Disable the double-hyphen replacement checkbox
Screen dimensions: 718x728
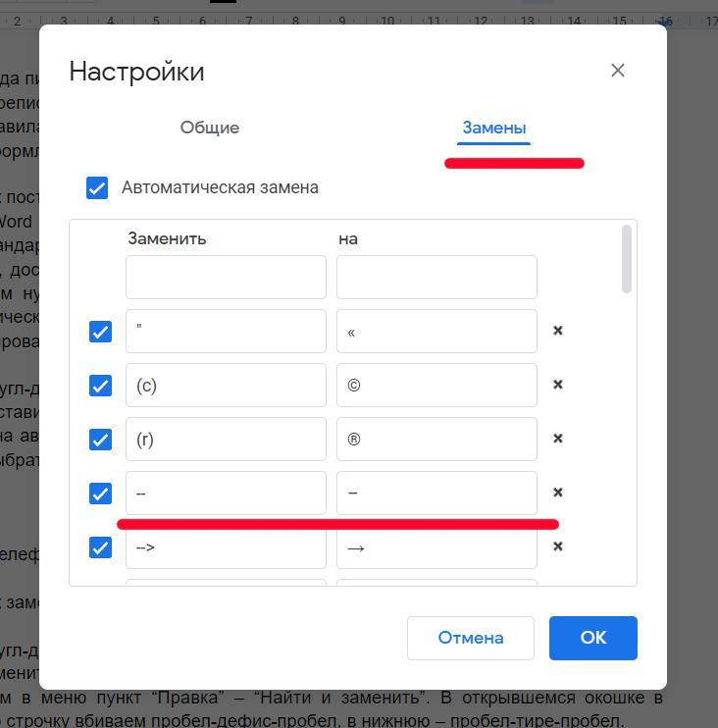tap(100, 494)
